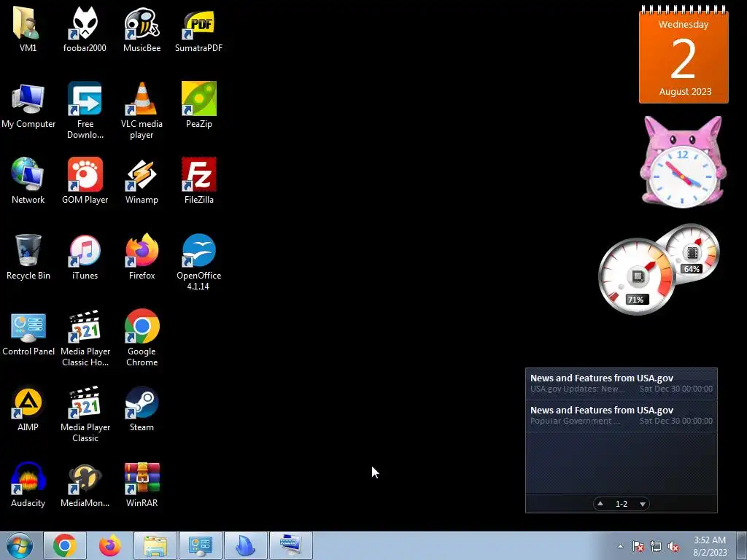Open the Action Center flag icon
Screen dimensions: 747x560
pos(638,546)
